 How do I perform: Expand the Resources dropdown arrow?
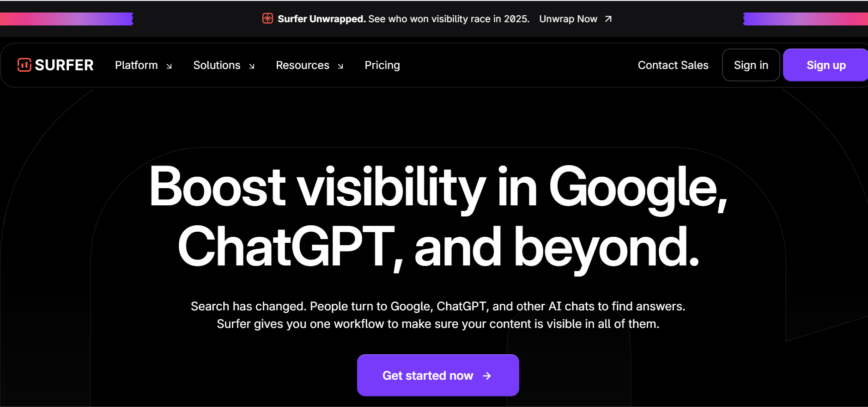coord(340,66)
